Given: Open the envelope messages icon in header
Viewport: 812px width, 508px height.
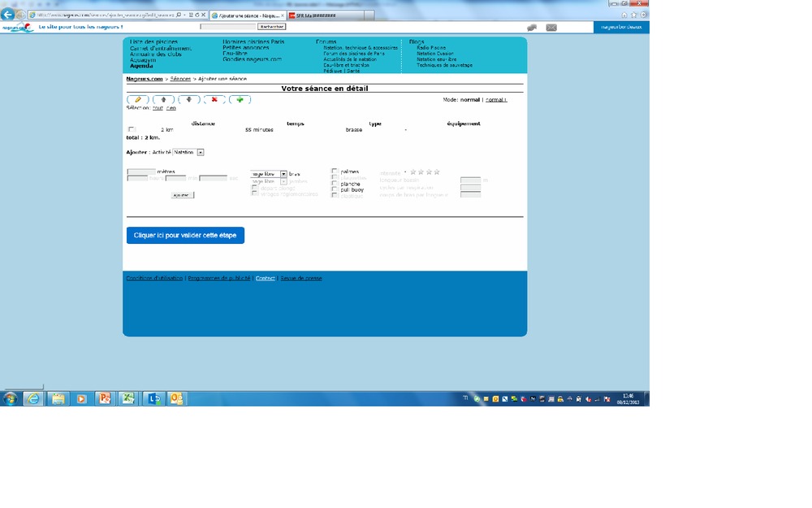Looking at the screenshot, I should [551, 27].
